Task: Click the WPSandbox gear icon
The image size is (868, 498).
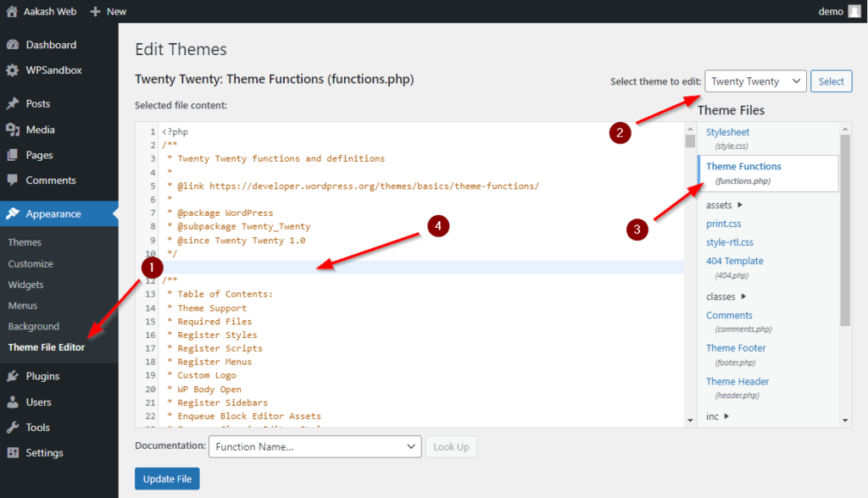Action: (13, 70)
